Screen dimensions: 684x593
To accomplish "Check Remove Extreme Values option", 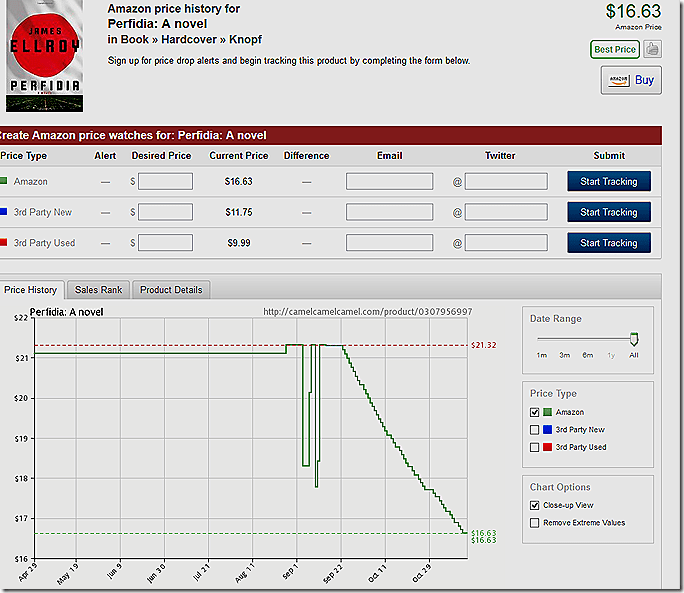I will coord(535,522).
